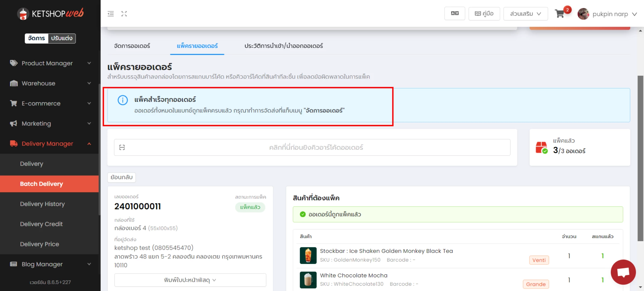Image resolution: width=644 pixels, height=291 pixels.
Task: Expand Product Manager menu
Action: pos(50,63)
